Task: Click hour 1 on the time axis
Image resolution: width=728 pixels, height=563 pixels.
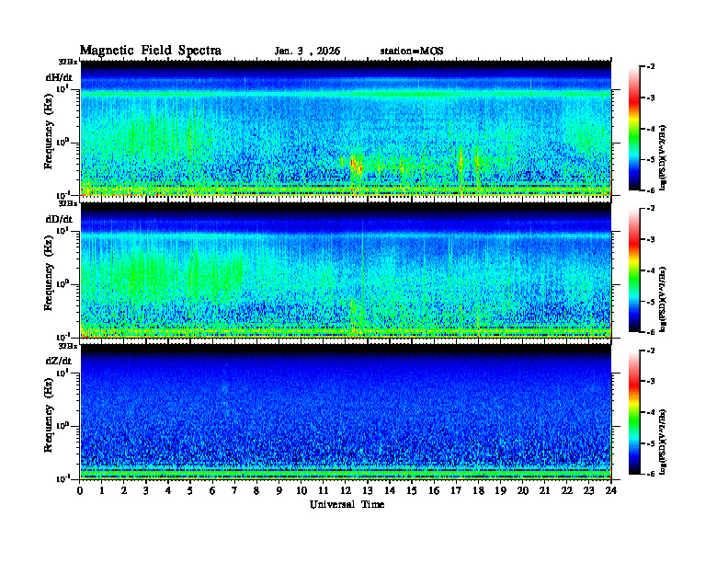Action: [102, 491]
